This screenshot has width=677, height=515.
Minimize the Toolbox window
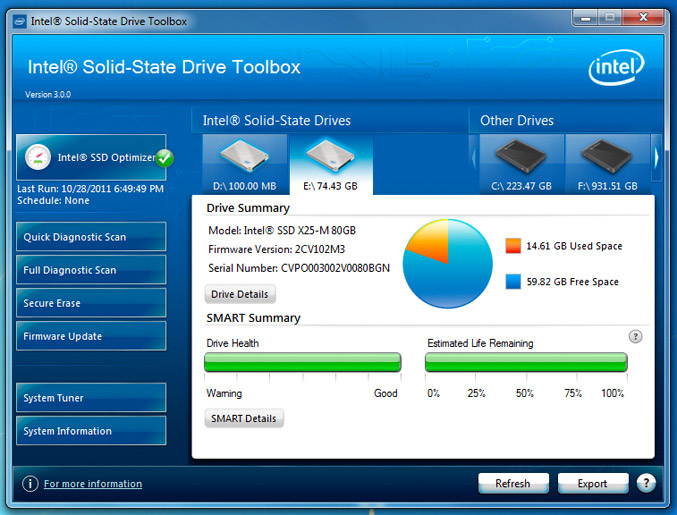tap(586, 18)
